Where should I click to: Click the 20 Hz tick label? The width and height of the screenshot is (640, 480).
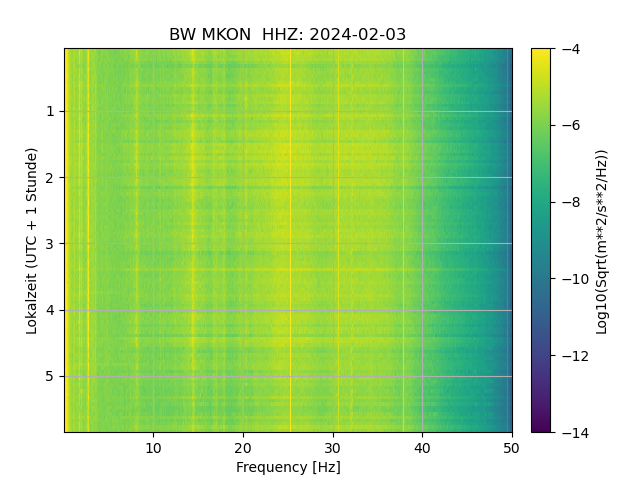pos(243,449)
